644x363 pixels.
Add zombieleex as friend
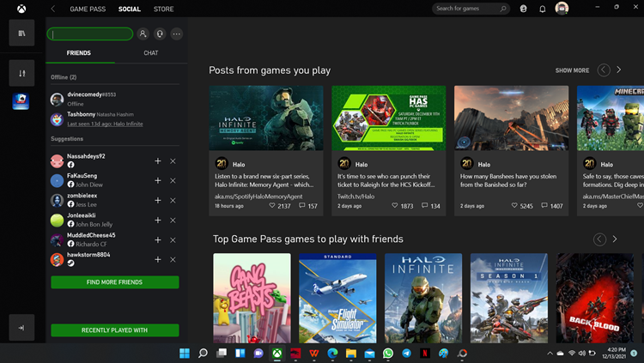tap(158, 201)
